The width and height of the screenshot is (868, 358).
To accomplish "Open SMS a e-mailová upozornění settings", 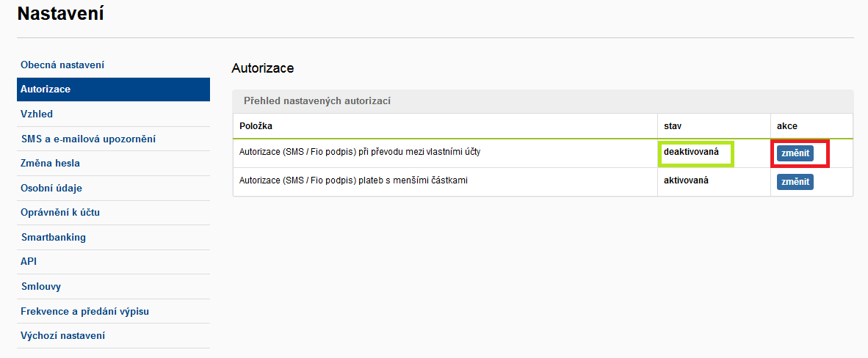I will (x=113, y=139).
